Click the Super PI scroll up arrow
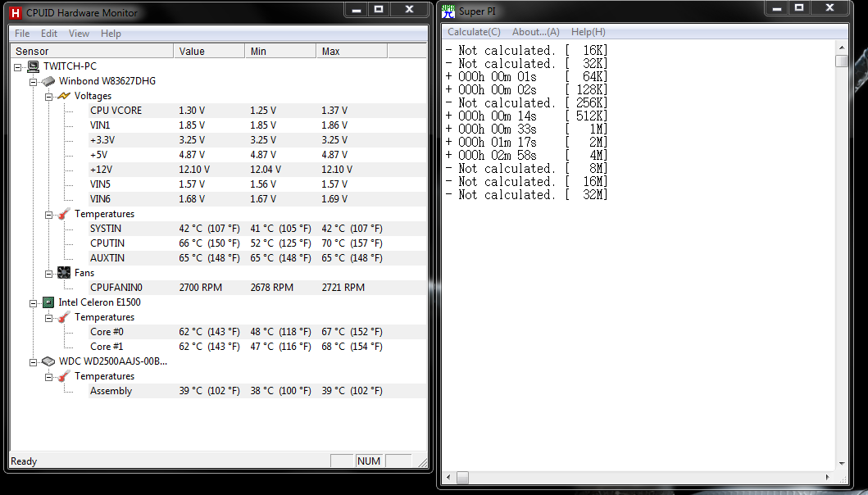This screenshot has width=868, height=495. (842, 48)
